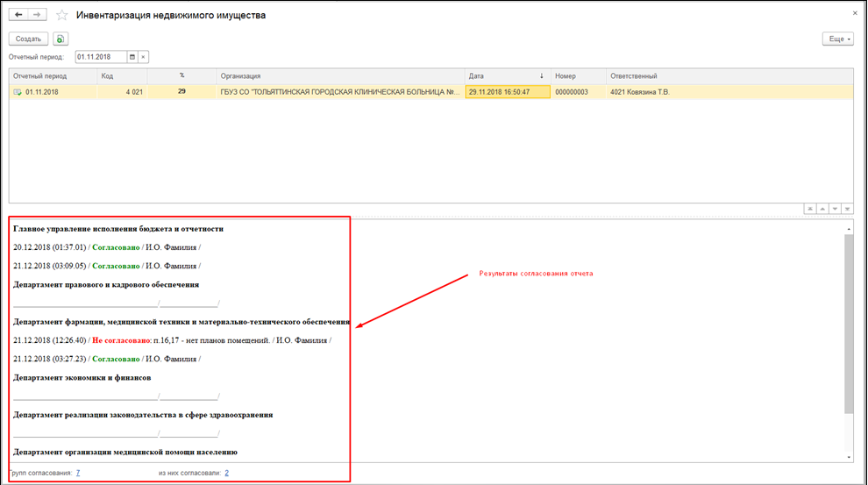This screenshot has height=485, width=868.
Task: Add this form to favorites with star
Action: pyautogui.click(x=61, y=16)
